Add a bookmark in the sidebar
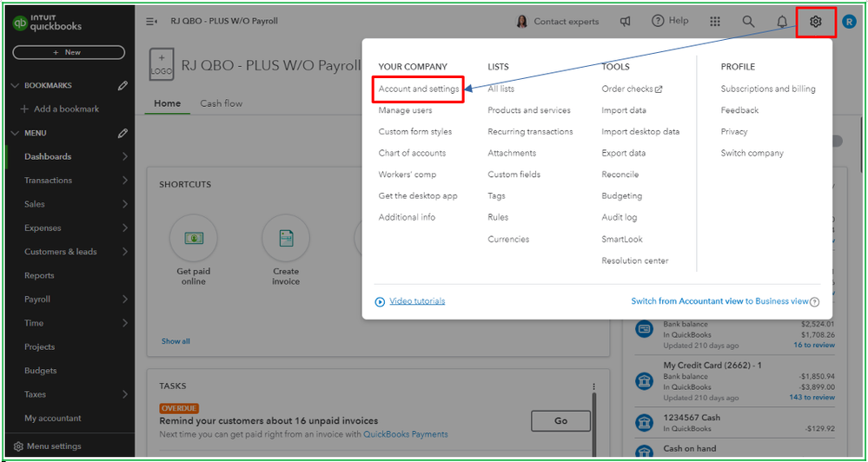The image size is (868, 462). point(59,109)
